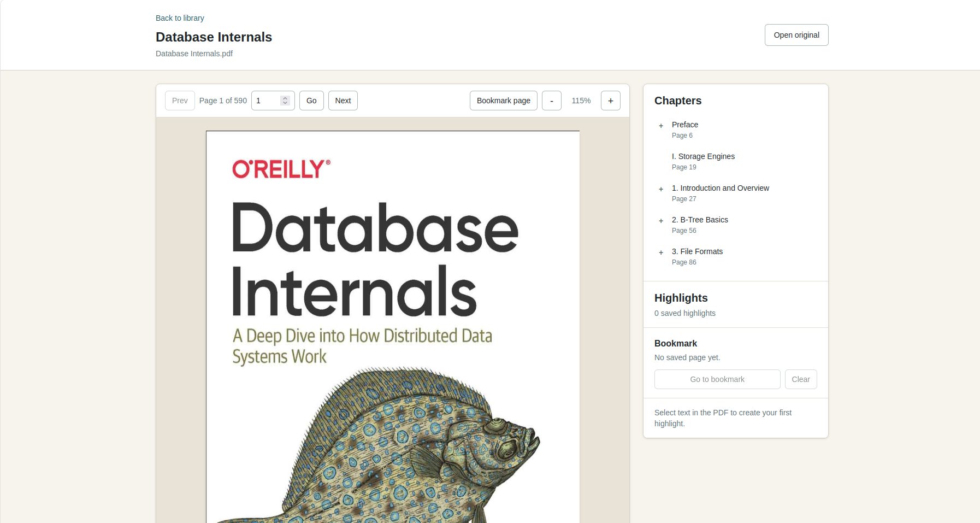Go to 2. B-Tree Basics chapter

(700, 220)
